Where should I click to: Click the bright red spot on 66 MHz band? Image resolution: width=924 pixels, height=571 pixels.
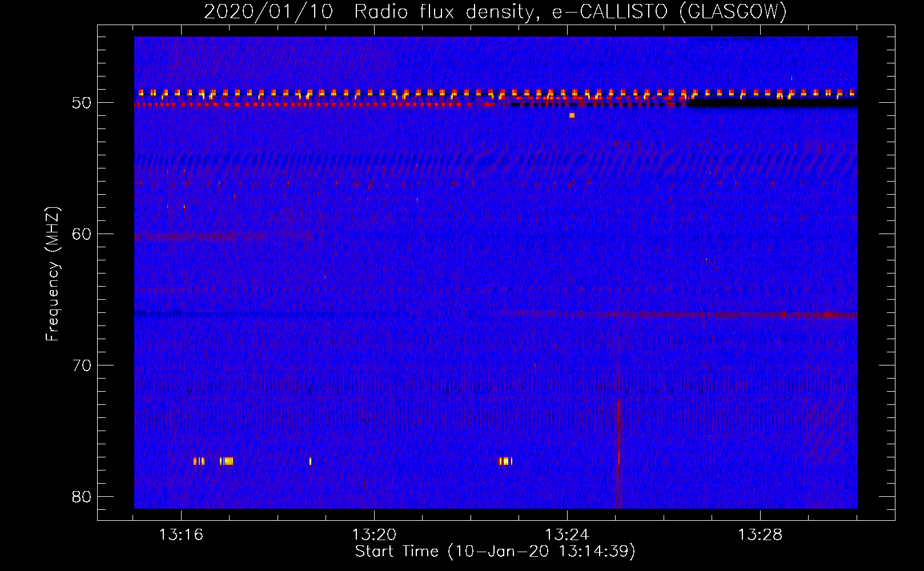pos(827,315)
